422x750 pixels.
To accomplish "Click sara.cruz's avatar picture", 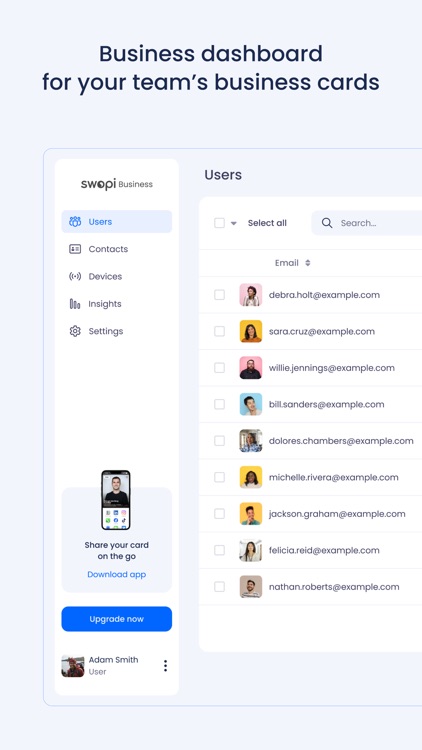I will [x=251, y=331].
